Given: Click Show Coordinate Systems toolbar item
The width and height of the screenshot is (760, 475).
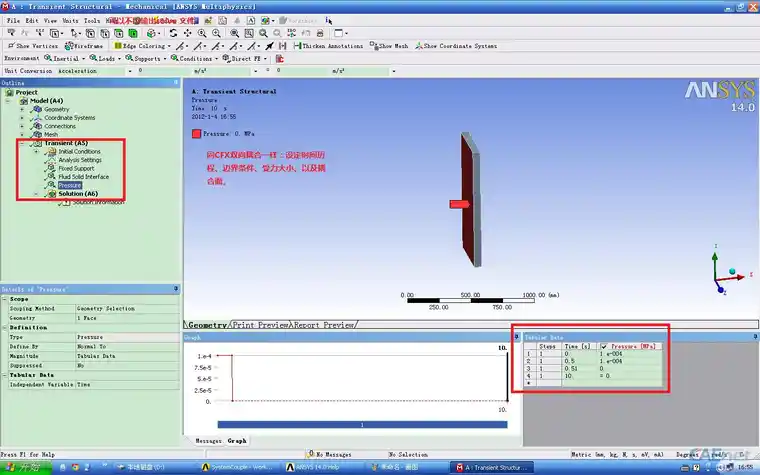Looking at the screenshot, I should pos(456,46).
